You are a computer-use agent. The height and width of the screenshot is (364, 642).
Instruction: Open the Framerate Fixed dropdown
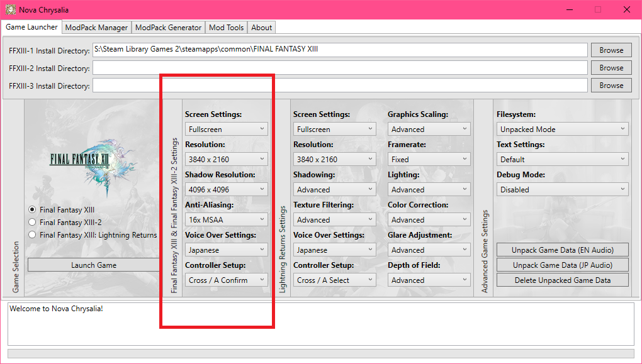coord(429,160)
